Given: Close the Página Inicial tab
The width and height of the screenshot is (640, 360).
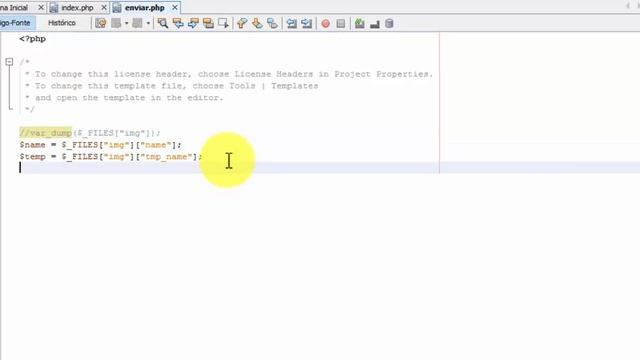Looking at the screenshot, I should (41, 7).
